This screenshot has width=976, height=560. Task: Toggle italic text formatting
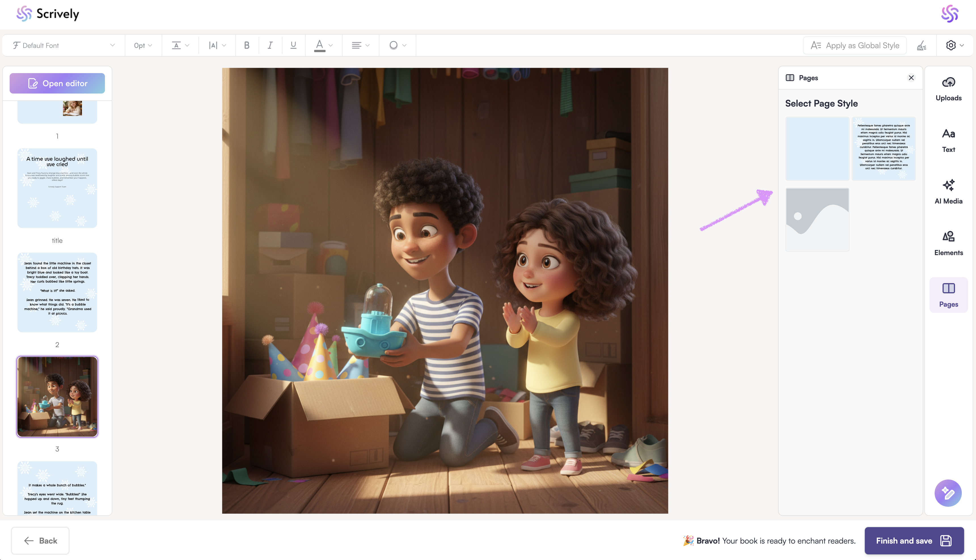[x=270, y=45]
